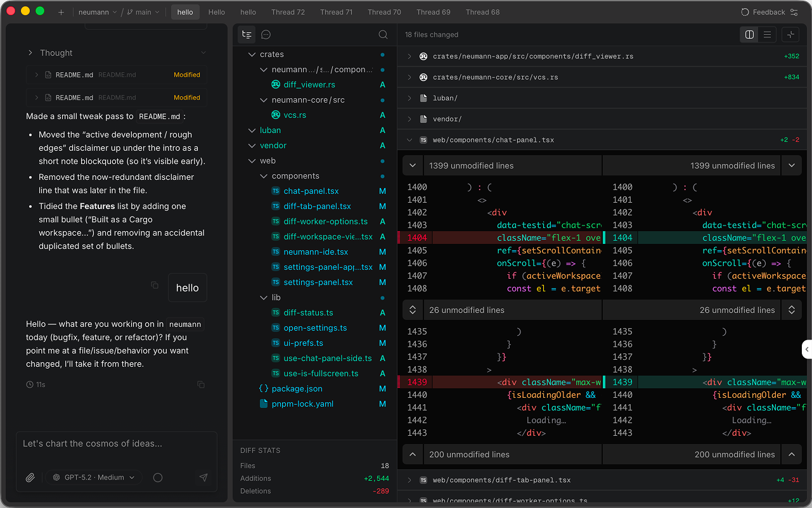Collapse the neumann-core/src folder

pyautogui.click(x=264, y=100)
